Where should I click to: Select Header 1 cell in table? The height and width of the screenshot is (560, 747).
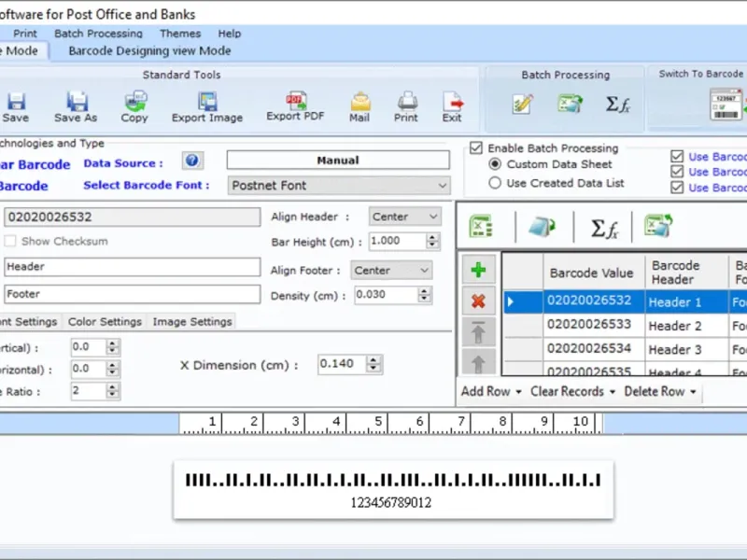(686, 301)
